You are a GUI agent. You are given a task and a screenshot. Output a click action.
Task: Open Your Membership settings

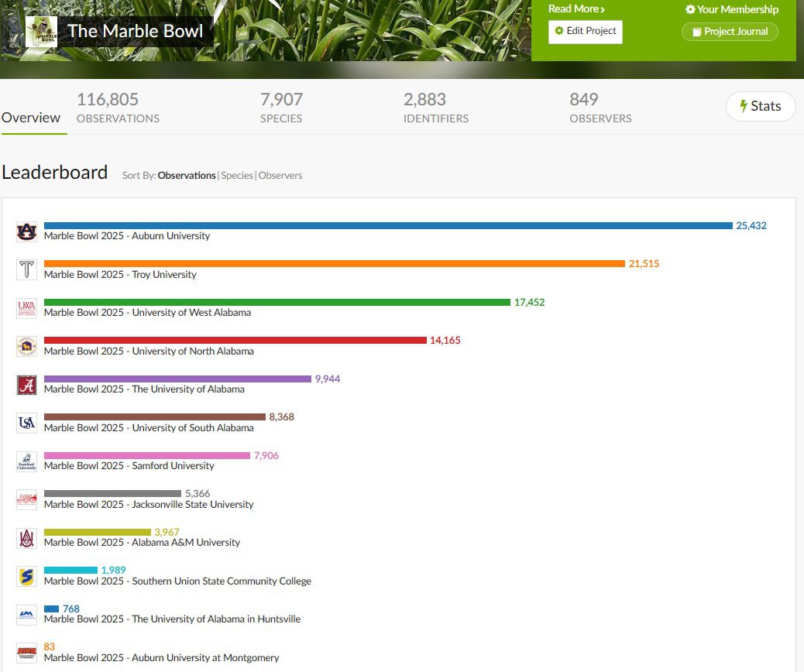pyautogui.click(x=731, y=9)
